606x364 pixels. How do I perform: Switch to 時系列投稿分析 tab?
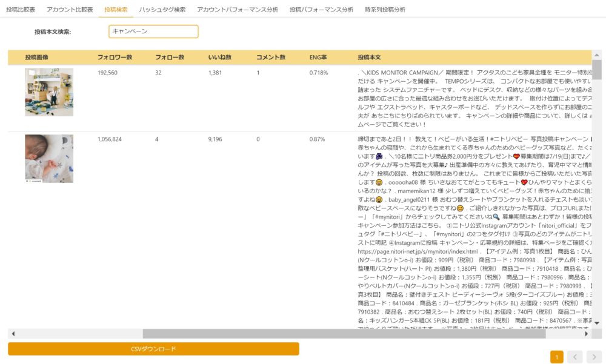(x=385, y=10)
